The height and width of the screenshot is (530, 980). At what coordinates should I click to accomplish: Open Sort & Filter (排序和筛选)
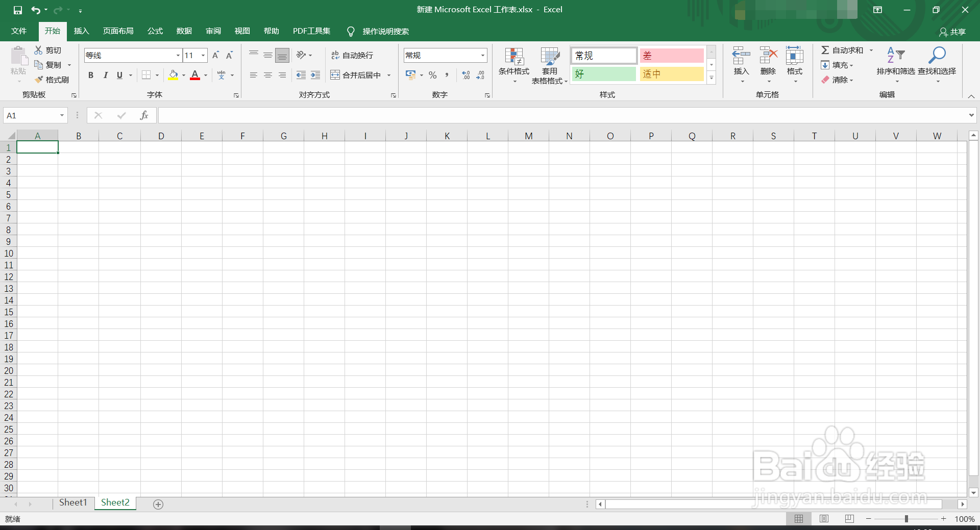pos(896,65)
